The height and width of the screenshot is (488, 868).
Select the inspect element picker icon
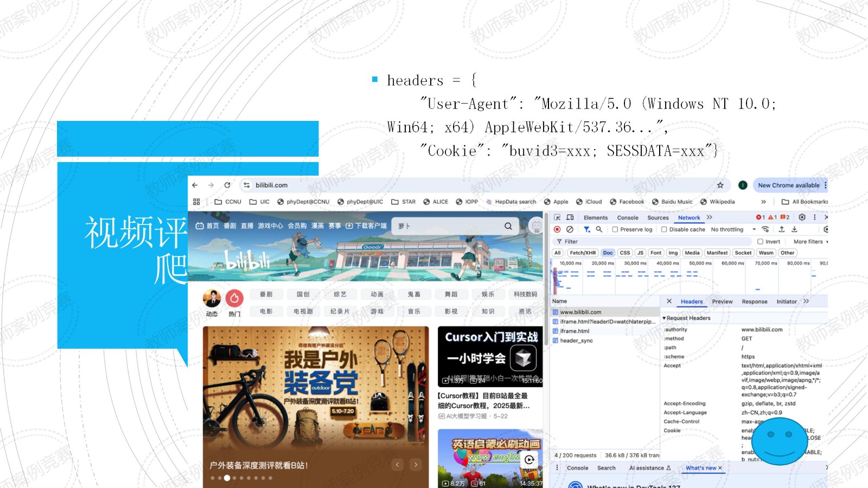click(x=557, y=217)
